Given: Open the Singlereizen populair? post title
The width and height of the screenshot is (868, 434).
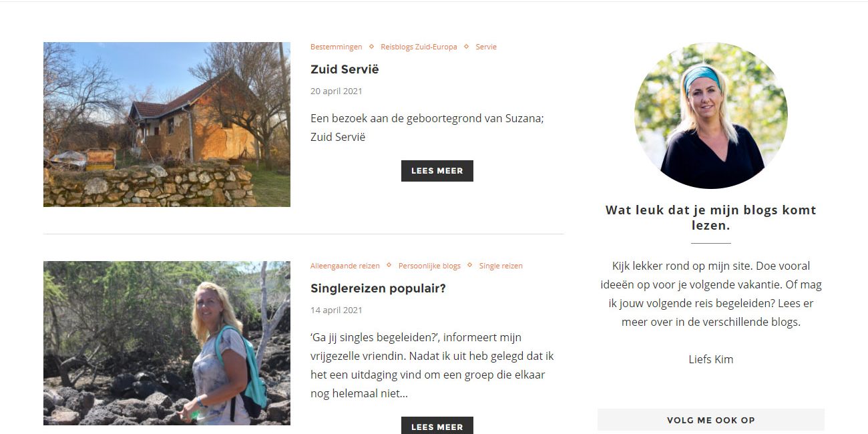Looking at the screenshot, I should 378,288.
